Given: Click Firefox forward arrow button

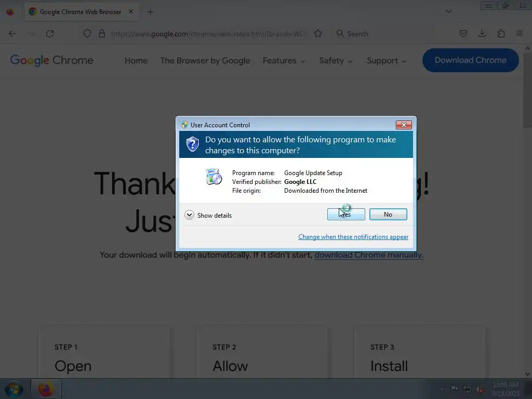Looking at the screenshot, I should pos(31,34).
